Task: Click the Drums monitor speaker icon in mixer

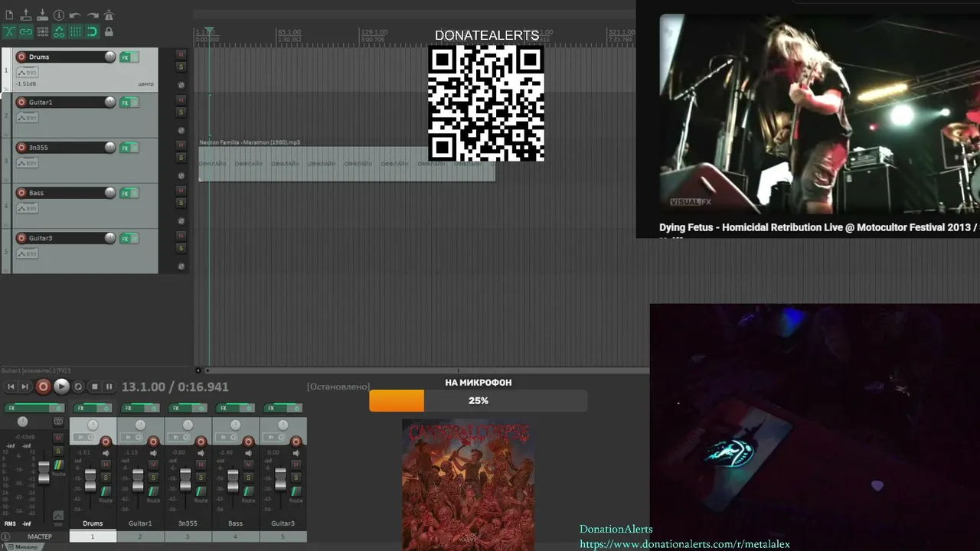Action: pos(106,453)
